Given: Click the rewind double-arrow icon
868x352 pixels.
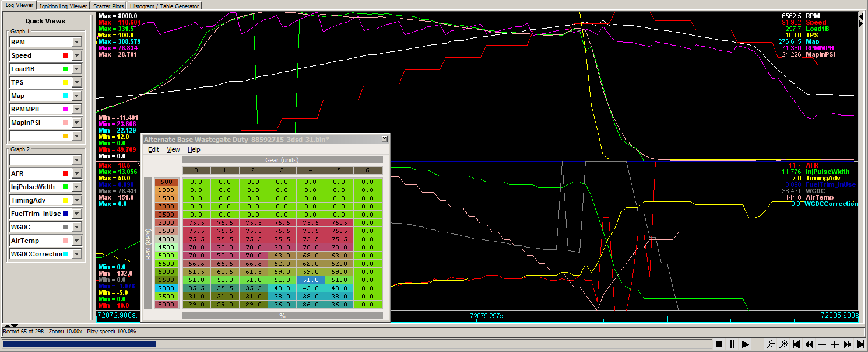Looking at the screenshot, I should 809,344.
